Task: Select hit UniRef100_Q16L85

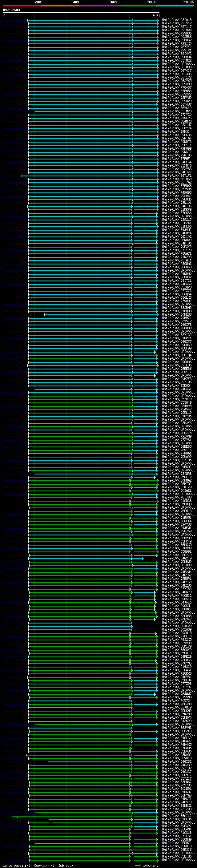Action: [177, 819]
